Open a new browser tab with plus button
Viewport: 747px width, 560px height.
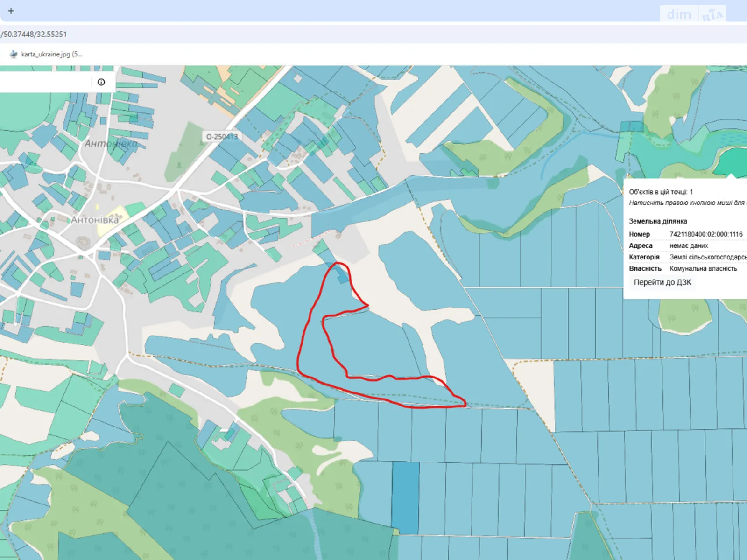tap(11, 11)
